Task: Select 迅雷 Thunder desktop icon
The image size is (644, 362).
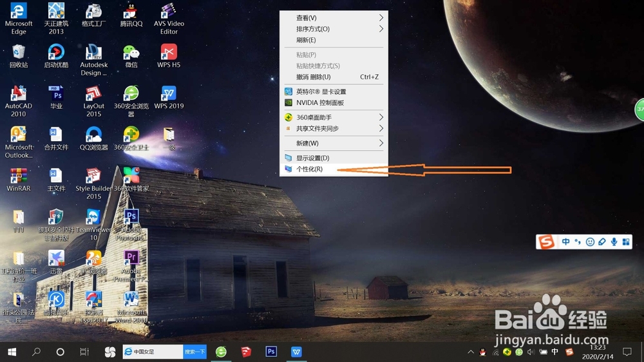Action: (56, 262)
